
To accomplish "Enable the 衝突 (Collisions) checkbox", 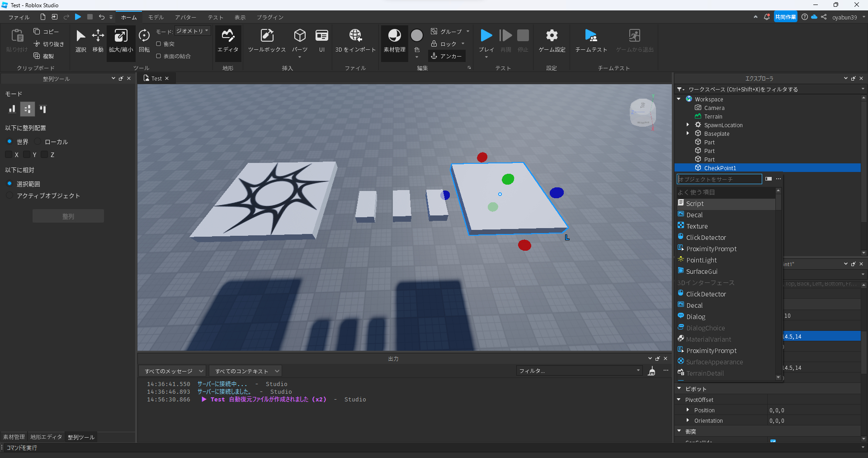I will [159, 44].
